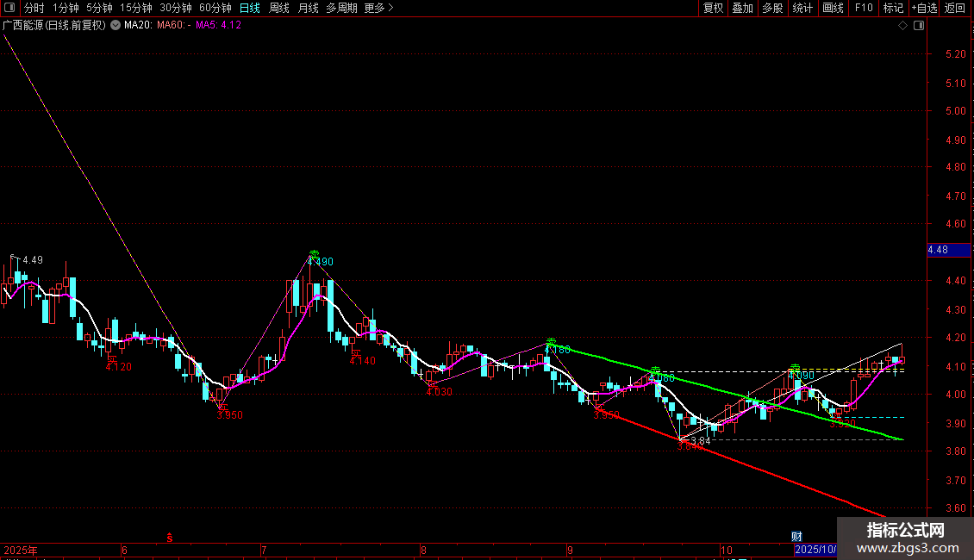Screen dimensions: 974x560
Task: Select the 15分钟 period
Action: [x=135, y=8]
